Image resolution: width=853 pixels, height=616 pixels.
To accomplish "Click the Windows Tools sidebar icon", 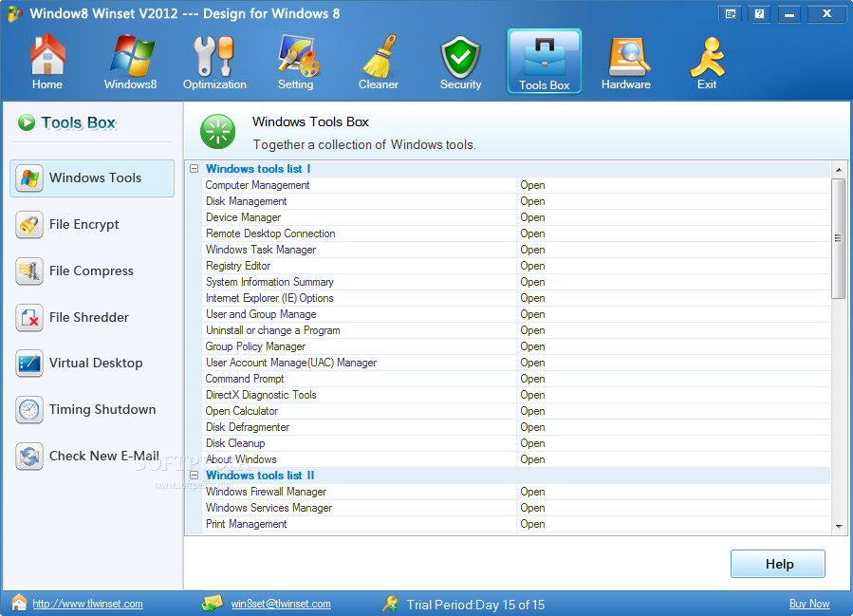I will [x=29, y=177].
